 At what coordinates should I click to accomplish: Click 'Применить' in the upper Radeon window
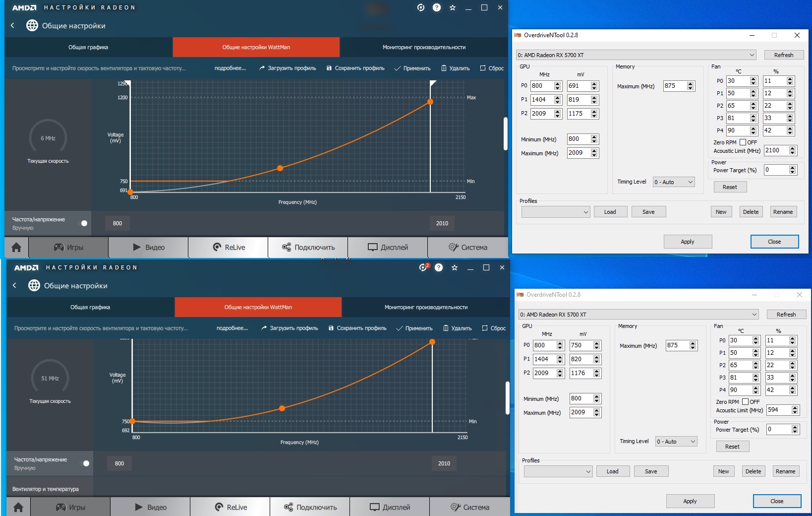click(412, 68)
